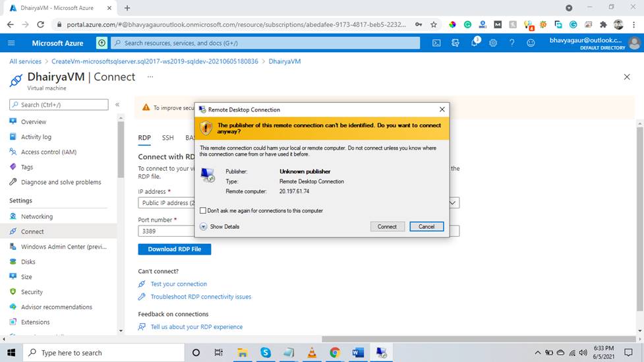The image size is (644, 362).
Task: Open Troubleshoot RDP connectivity issues link
Action: (201, 297)
